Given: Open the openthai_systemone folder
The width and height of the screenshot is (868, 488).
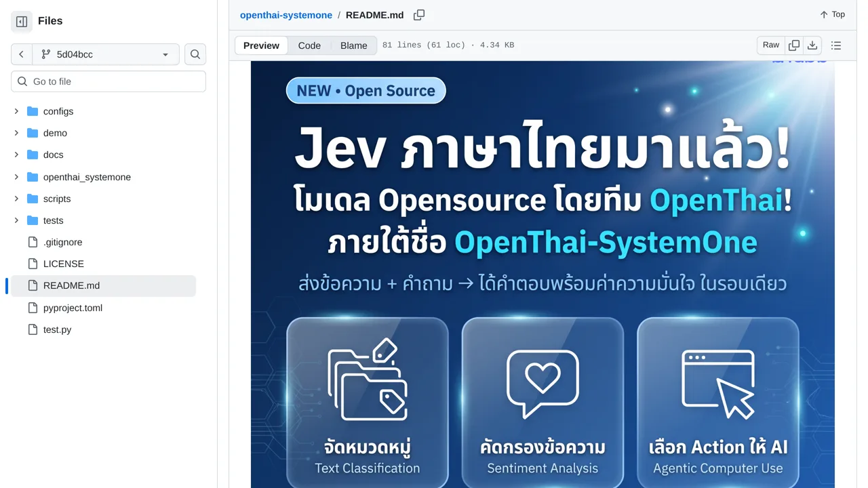Looking at the screenshot, I should (87, 177).
